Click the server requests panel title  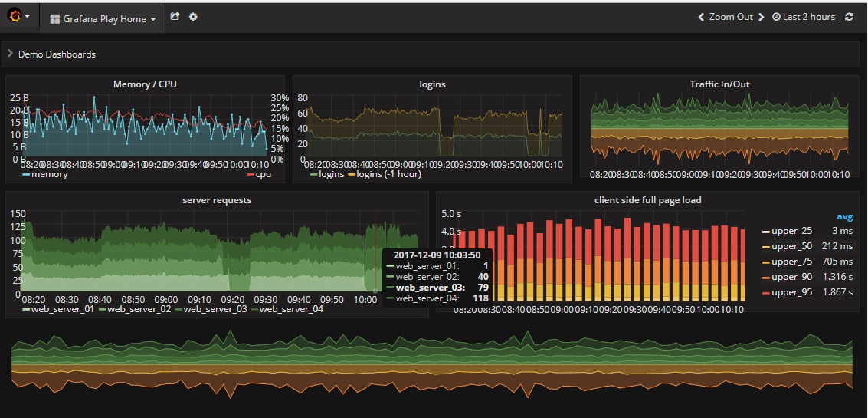[x=217, y=200]
